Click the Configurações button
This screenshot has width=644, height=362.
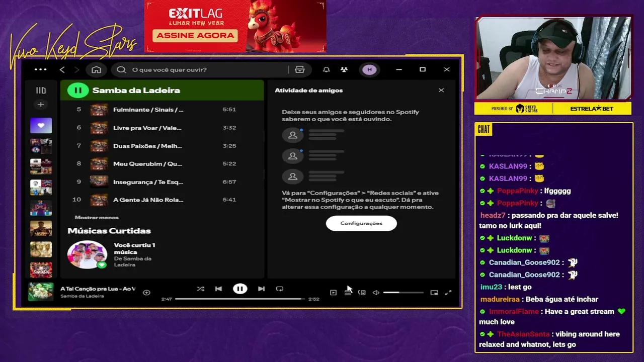pyautogui.click(x=361, y=223)
